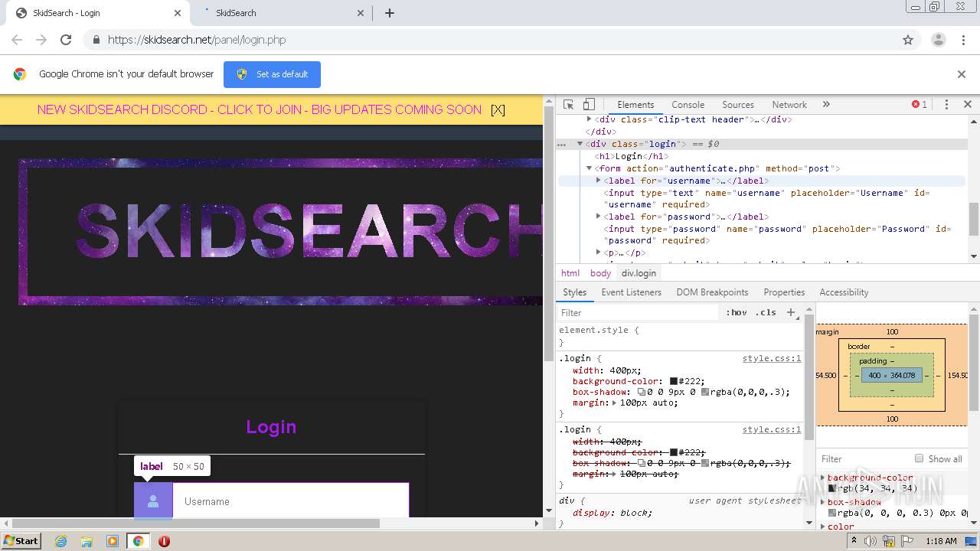Expand the computed background-color property
This screenshot has width=980, height=551.
pyautogui.click(x=823, y=478)
